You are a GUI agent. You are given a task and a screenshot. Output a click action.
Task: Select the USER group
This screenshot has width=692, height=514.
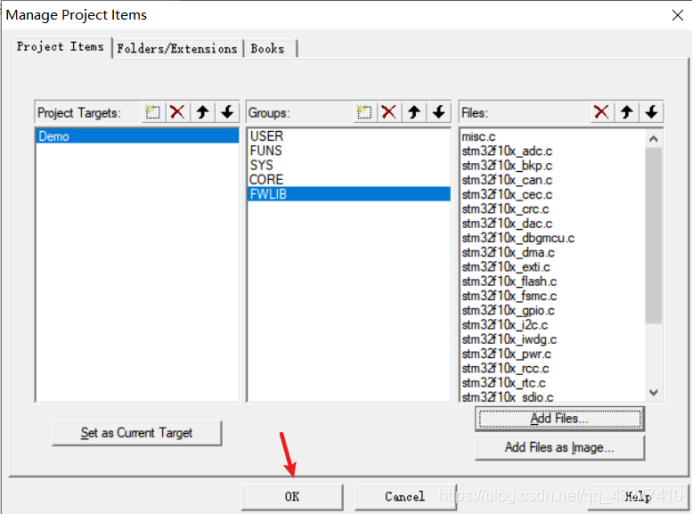(349, 136)
